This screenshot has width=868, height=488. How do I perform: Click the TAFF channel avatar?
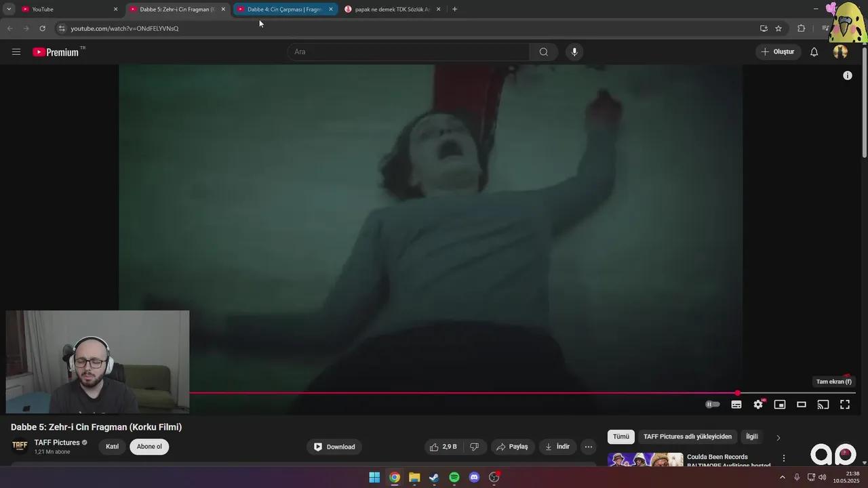pyautogui.click(x=20, y=446)
